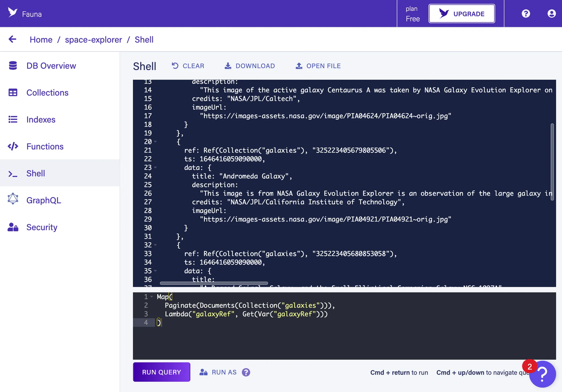Click the help question mark in top bar
The image size is (562, 392).
(526, 13)
